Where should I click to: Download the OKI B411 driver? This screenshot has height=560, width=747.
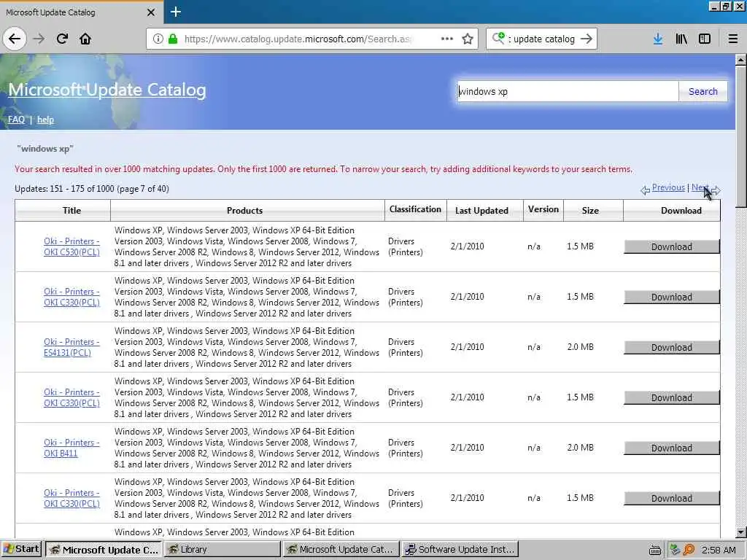point(671,448)
